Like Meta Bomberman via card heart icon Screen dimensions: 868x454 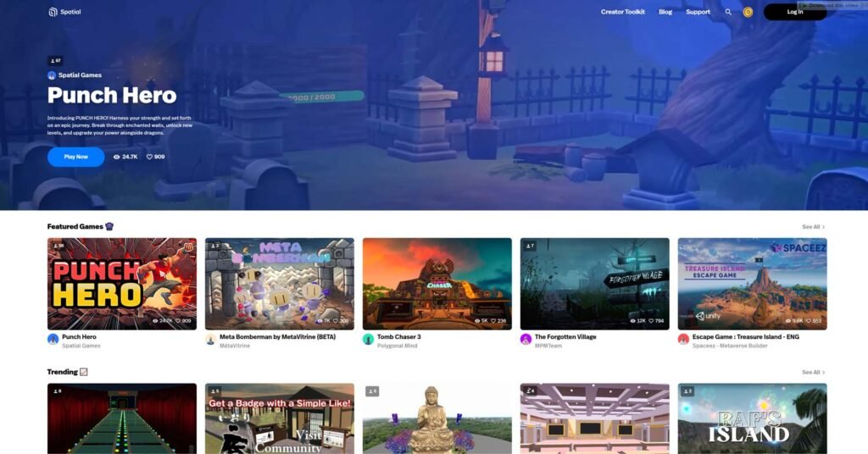point(336,321)
